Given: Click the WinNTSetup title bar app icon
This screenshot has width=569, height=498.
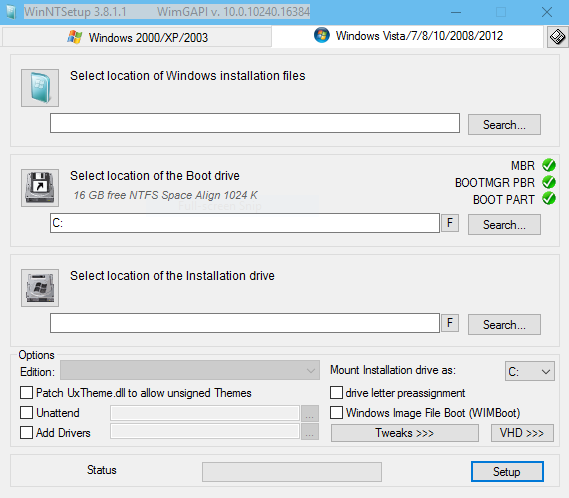Looking at the screenshot, I should [x=11, y=12].
